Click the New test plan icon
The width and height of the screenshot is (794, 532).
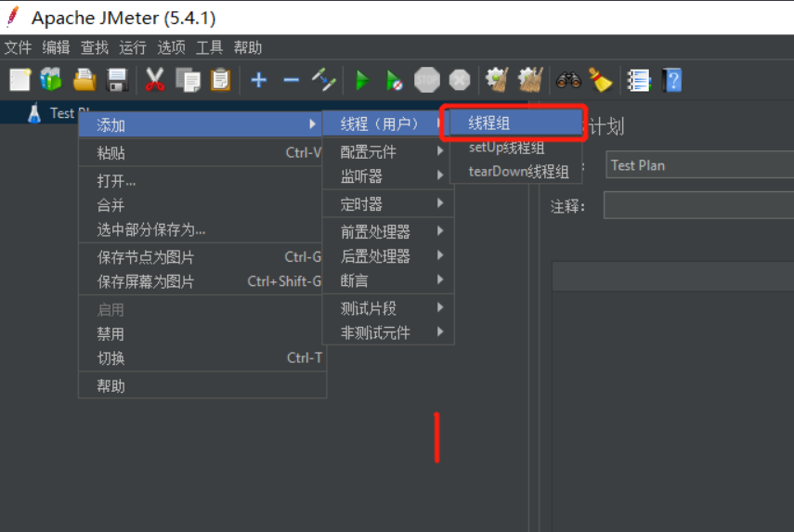pos(20,80)
